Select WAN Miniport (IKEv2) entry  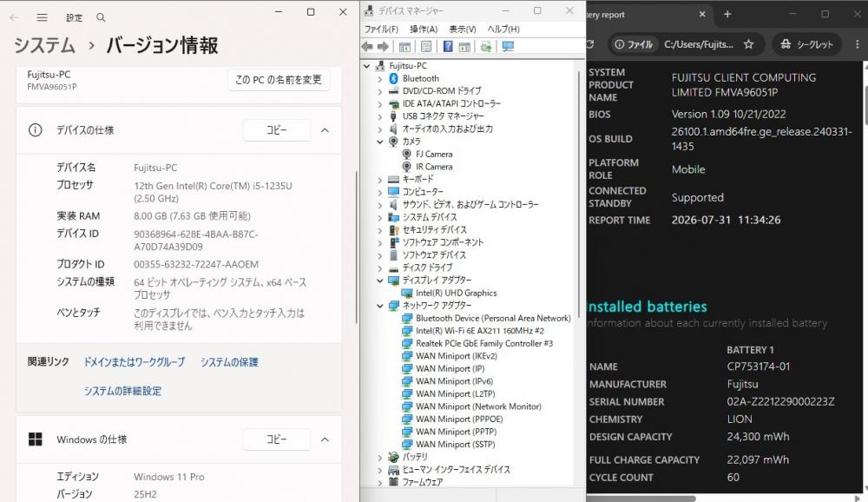(457, 356)
